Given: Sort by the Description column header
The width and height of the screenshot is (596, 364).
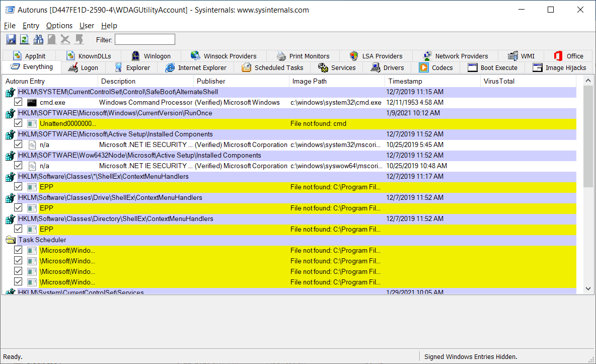Looking at the screenshot, I should tap(146, 81).
